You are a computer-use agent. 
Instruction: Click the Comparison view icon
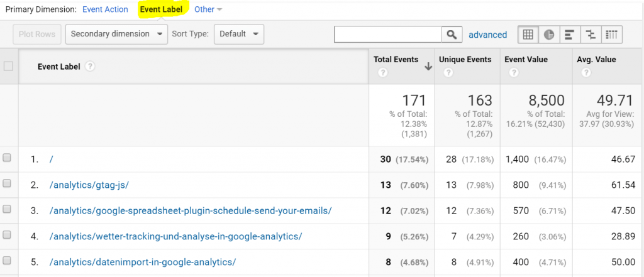[591, 35]
